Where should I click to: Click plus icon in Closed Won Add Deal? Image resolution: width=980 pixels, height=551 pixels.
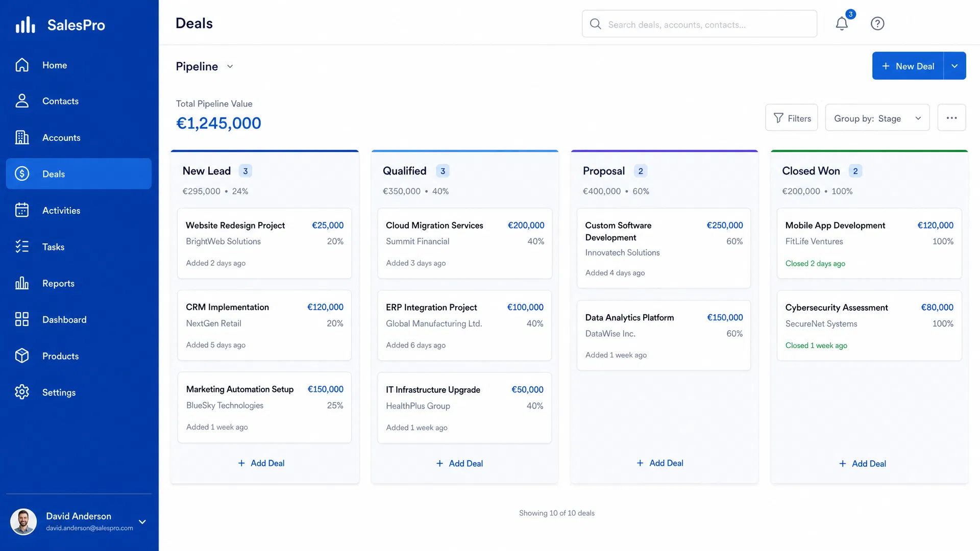click(842, 464)
